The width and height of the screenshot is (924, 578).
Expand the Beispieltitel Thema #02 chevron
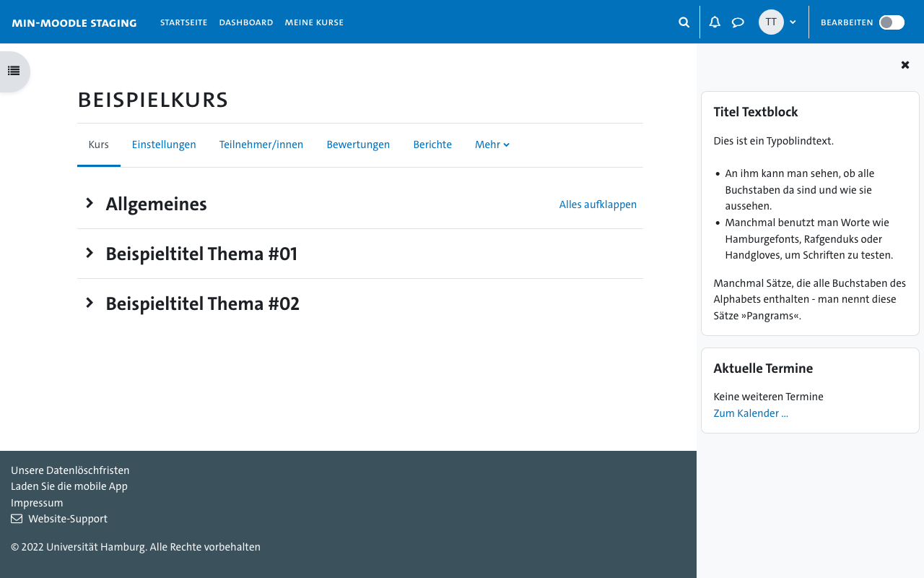[90, 303]
